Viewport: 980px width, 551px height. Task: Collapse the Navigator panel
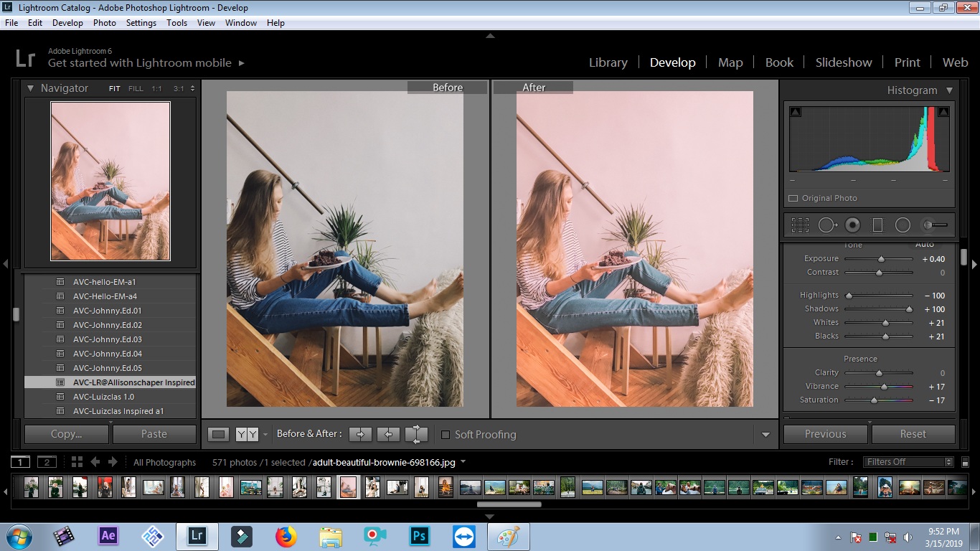[x=31, y=88]
